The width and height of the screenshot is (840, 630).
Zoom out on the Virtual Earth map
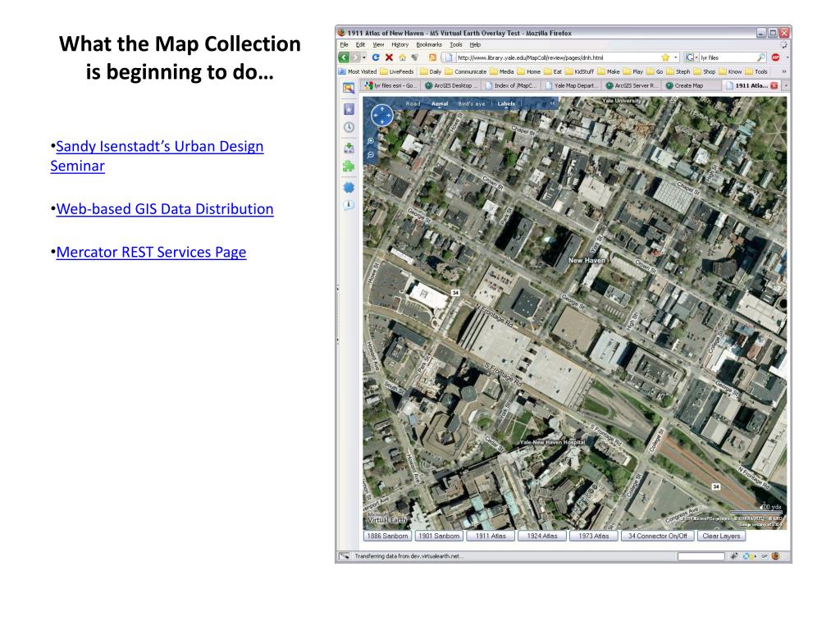coord(371,155)
